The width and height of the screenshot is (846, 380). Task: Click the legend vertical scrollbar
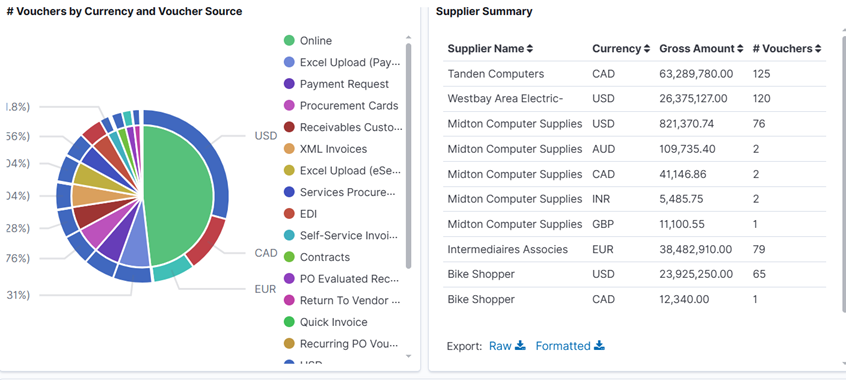point(408,155)
